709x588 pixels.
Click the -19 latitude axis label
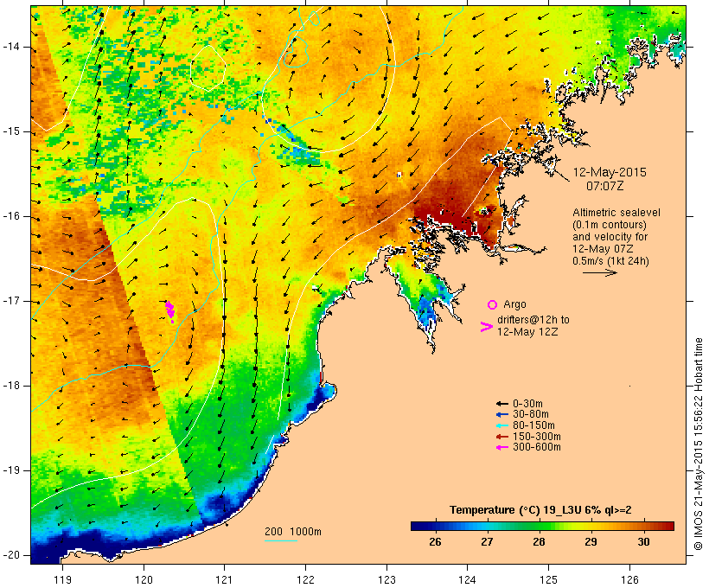pos(10,470)
